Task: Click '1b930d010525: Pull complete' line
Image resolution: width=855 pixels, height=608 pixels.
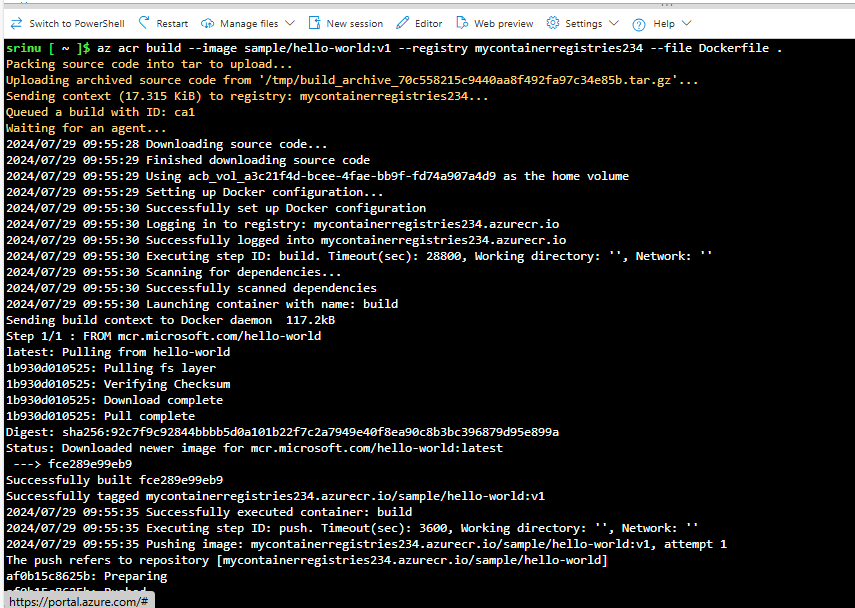Action: [100, 416]
